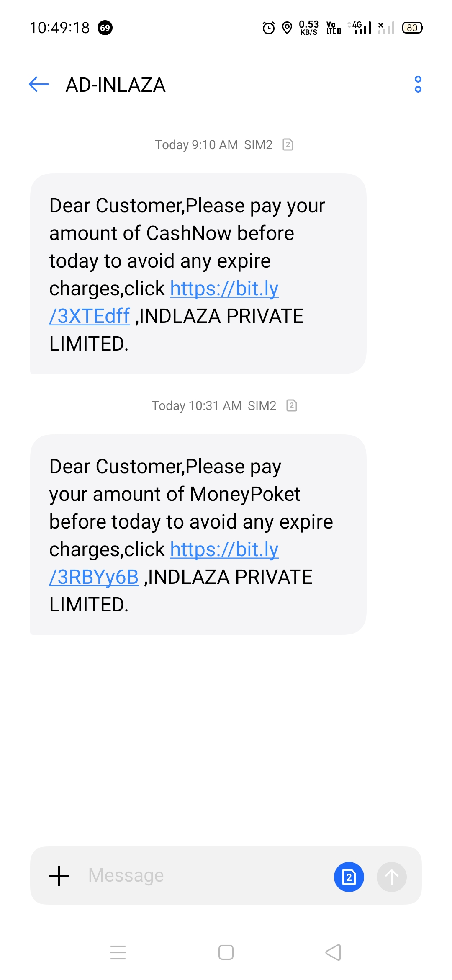Image resolution: width=452 pixels, height=980 pixels.
Task: Tap the SIM2 icon beside 9:10 AM timestamp
Action: pos(288,144)
